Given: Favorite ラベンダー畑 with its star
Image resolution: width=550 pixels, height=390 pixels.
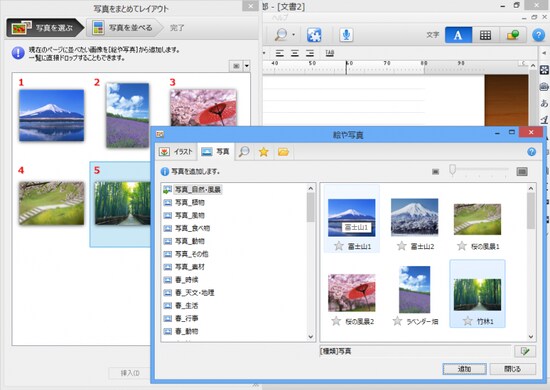Looking at the screenshot, I should (x=397, y=321).
